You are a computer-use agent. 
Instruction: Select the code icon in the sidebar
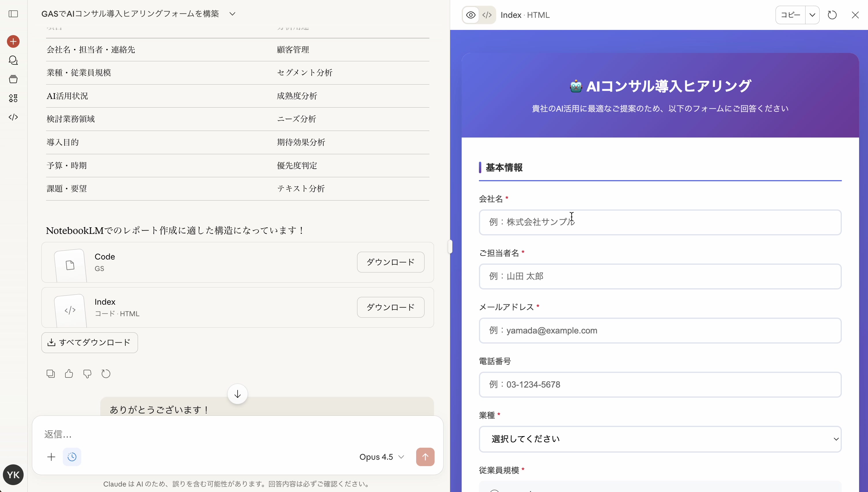(13, 117)
